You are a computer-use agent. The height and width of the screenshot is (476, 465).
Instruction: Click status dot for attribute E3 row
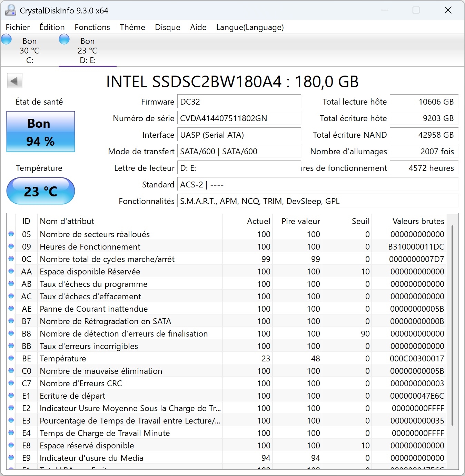tap(11, 420)
